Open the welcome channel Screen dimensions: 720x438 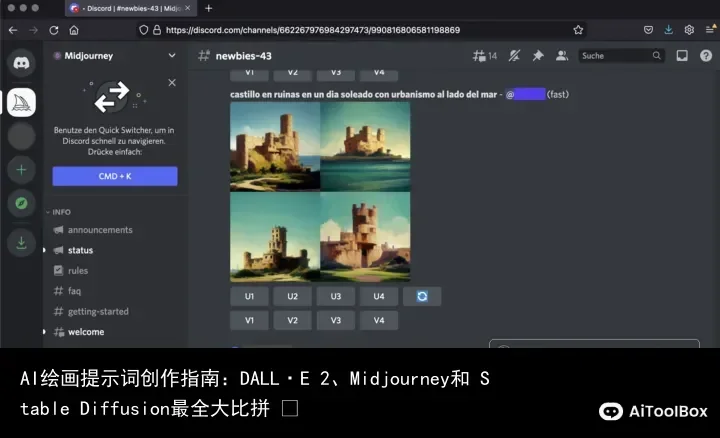pyautogui.click(x=86, y=331)
